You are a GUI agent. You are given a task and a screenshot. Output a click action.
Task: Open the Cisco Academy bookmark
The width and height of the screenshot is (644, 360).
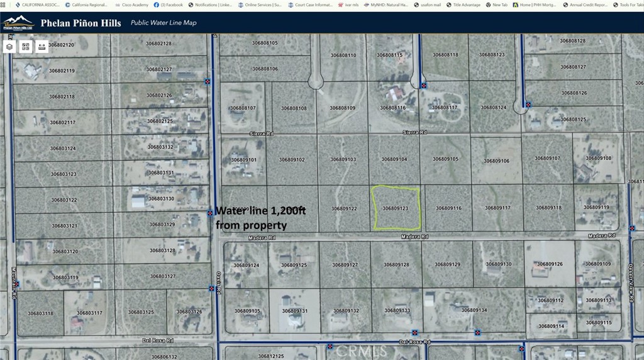pyautogui.click(x=132, y=5)
